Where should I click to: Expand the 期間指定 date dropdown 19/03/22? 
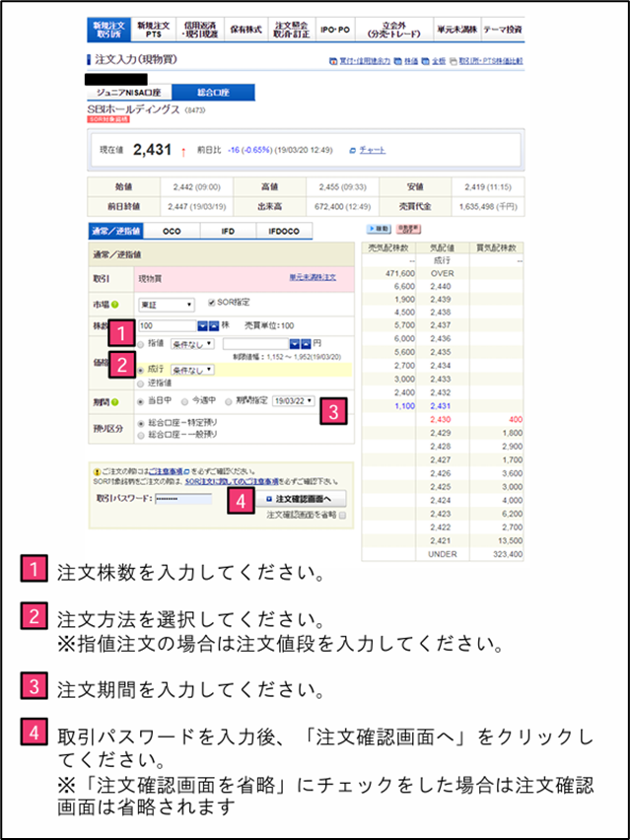294,401
